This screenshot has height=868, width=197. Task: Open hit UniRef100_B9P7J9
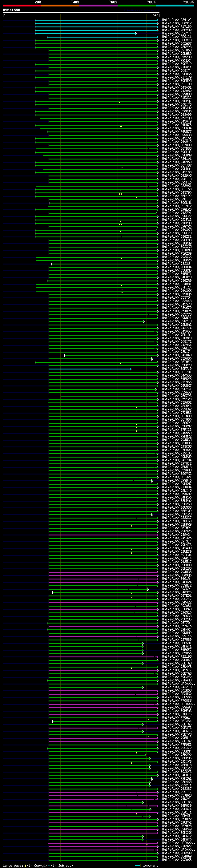point(177,369)
